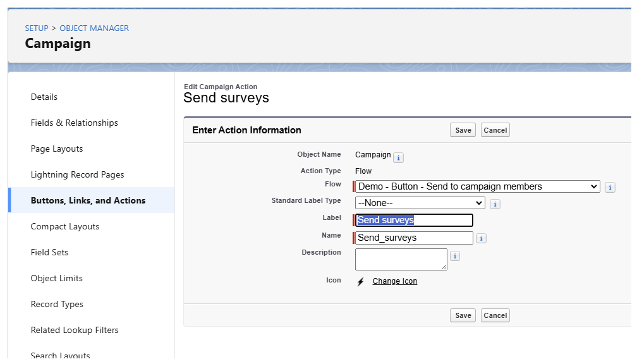The width and height of the screenshot is (637, 364).
Task: Open Fields & Relationships section
Action: coord(74,123)
